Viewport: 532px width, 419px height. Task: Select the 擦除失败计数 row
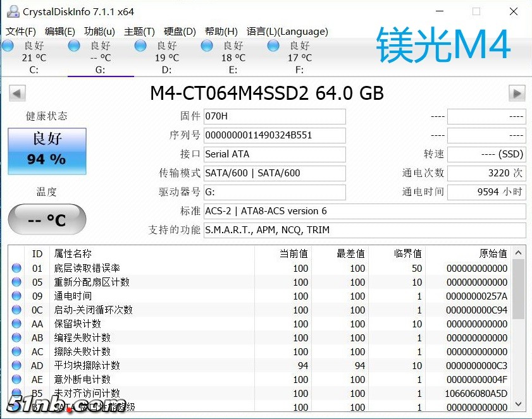tap(260, 351)
